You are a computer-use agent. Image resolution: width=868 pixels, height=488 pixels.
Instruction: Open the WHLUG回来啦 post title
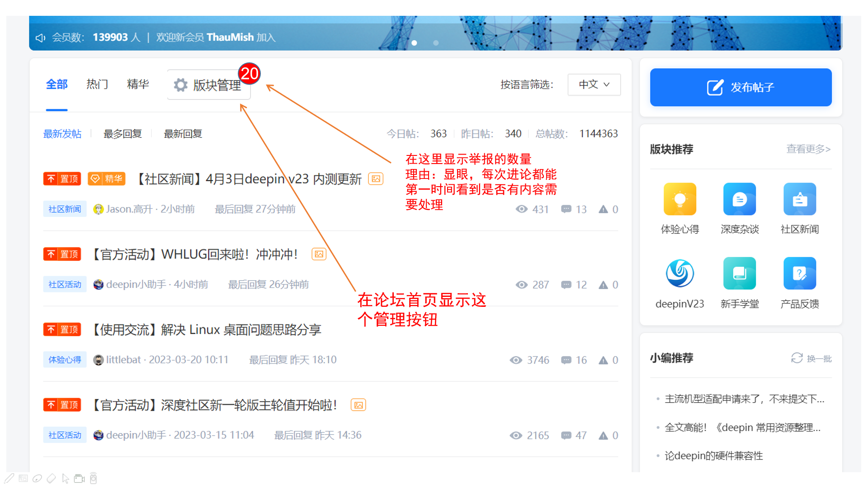pyautogui.click(x=194, y=254)
